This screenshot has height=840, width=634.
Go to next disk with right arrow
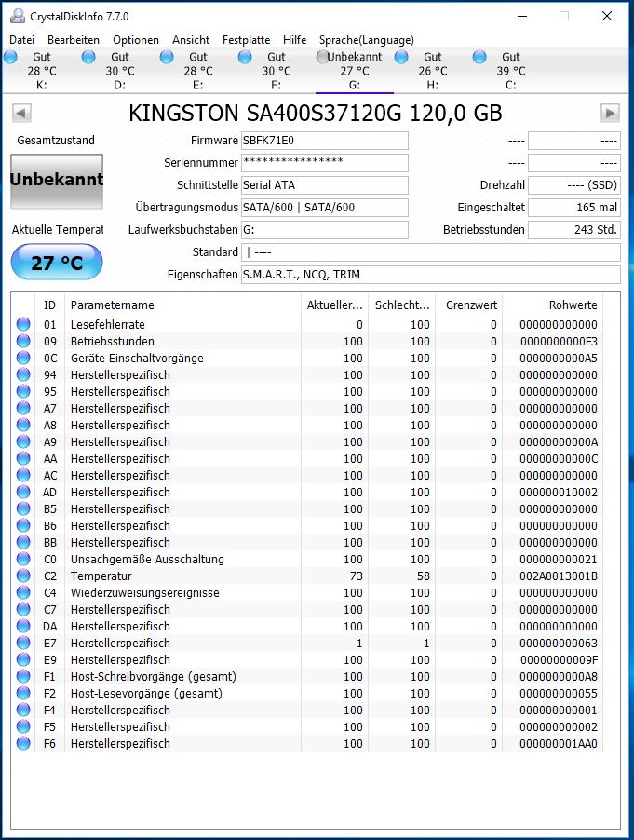610,113
